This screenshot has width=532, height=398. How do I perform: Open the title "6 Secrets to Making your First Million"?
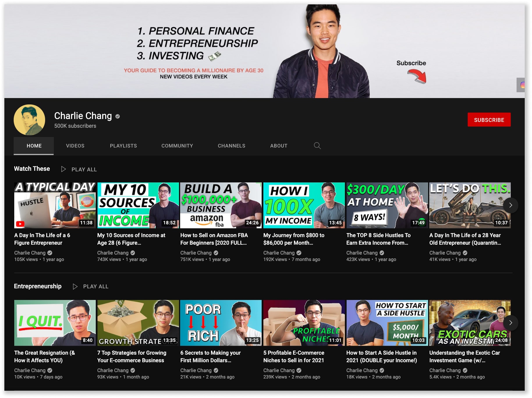point(210,356)
